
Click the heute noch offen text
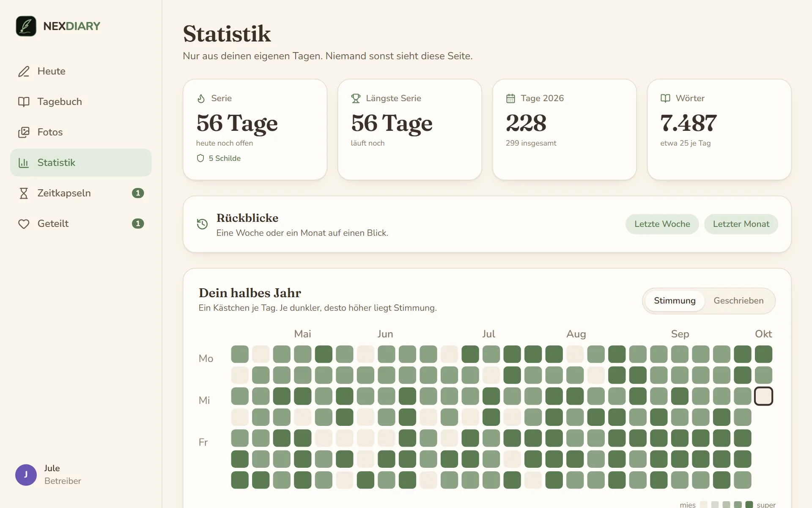225,143
